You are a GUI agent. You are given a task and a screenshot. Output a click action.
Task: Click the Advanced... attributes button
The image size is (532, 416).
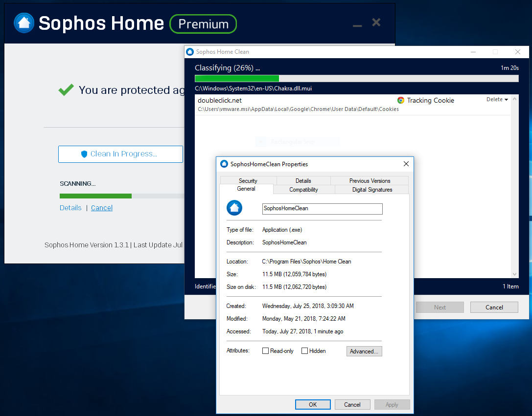pyautogui.click(x=364, y=351)
